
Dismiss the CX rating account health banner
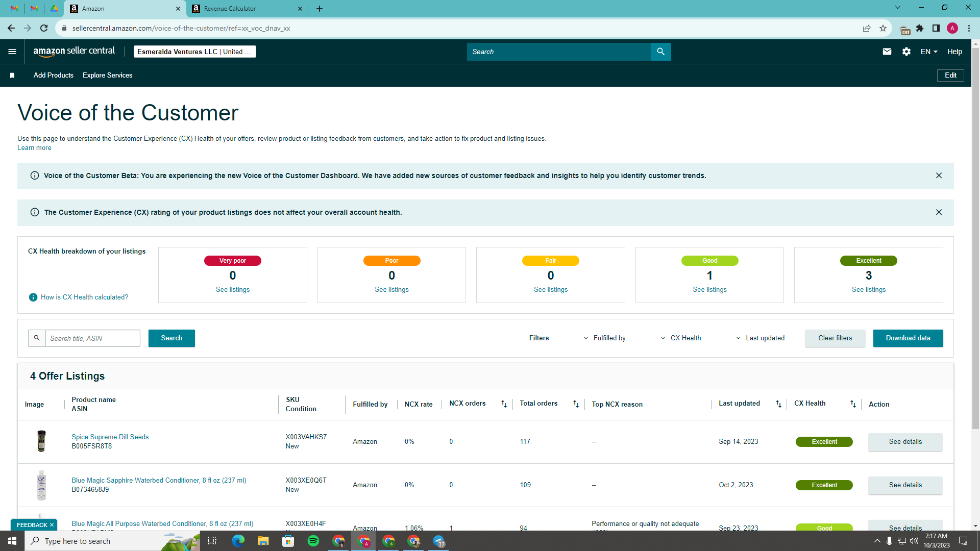pyautogui.click(x=939, y=212)
